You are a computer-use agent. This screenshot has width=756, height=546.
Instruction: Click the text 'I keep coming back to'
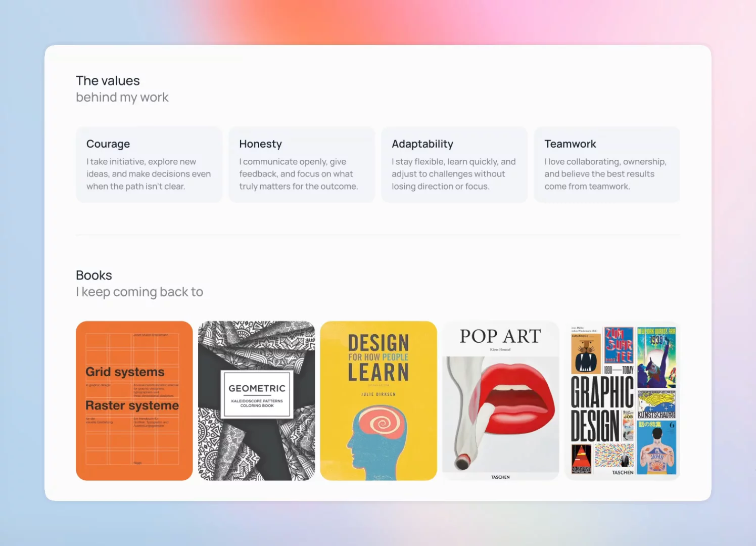(139, 292)
